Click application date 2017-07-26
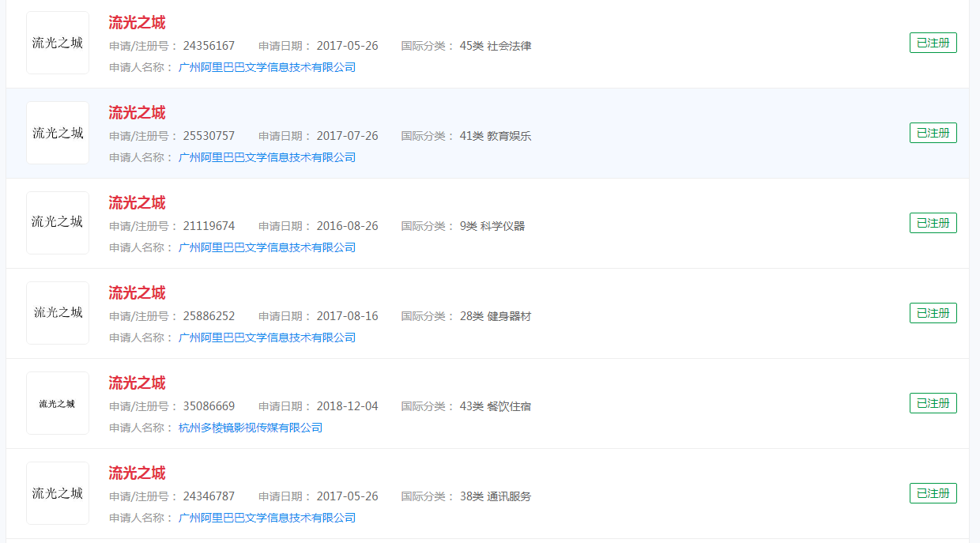This screenshot has height=543, width=980. (348, 136)
